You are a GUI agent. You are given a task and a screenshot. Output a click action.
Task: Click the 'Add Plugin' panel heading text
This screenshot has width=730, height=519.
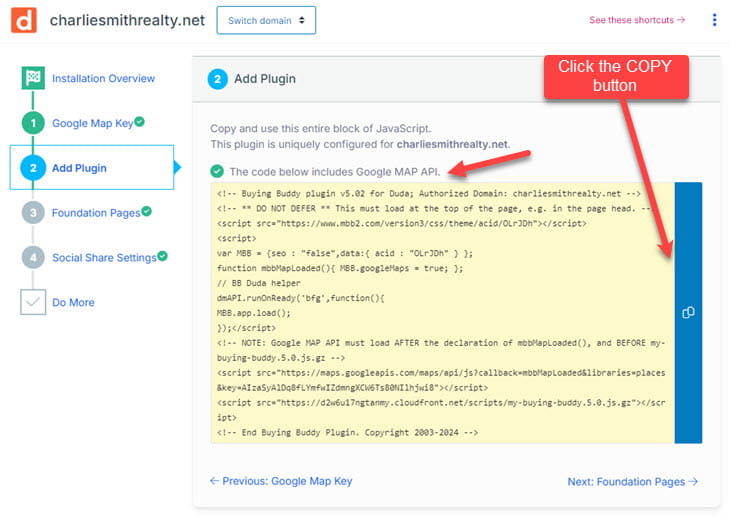265,79
